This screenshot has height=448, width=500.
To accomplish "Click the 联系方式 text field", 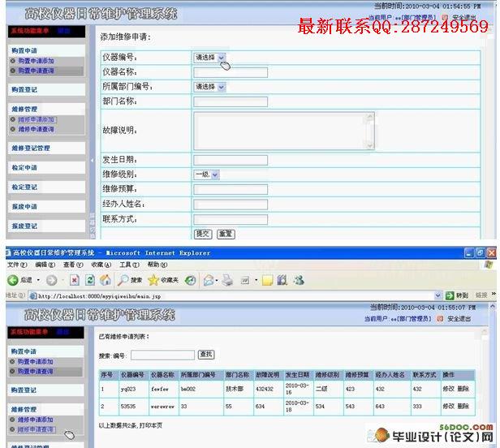I will coord(231,219).
